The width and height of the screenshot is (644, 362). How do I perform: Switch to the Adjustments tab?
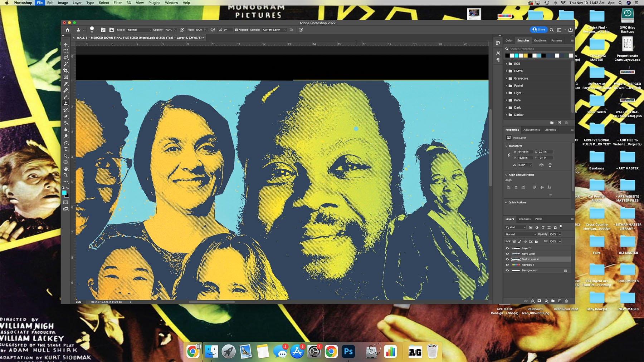point(532,130)
